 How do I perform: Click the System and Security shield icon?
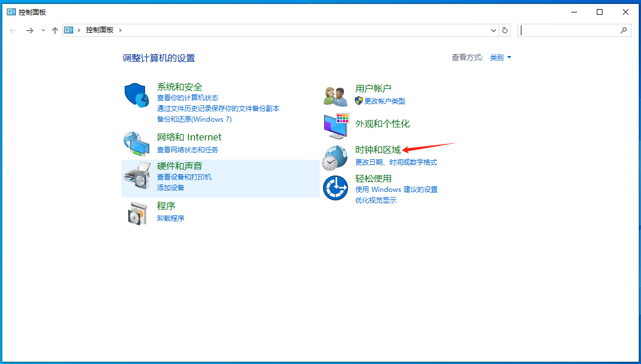137,95
